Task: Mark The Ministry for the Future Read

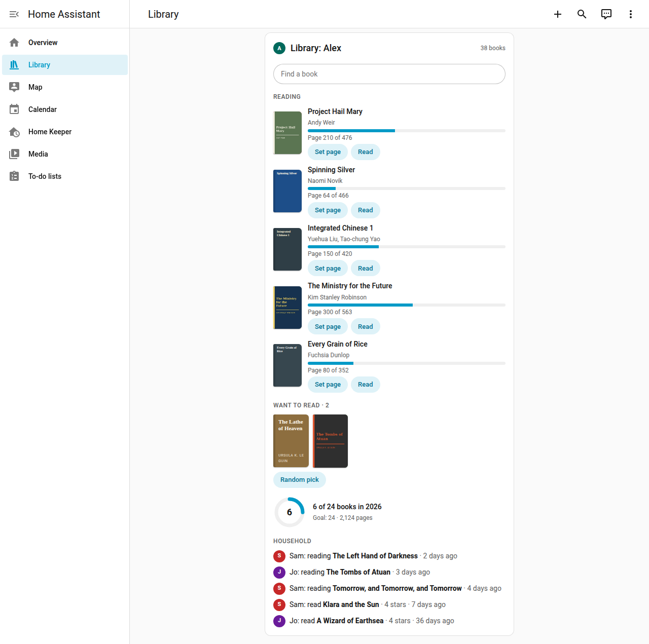Action: tap(365, 327)
